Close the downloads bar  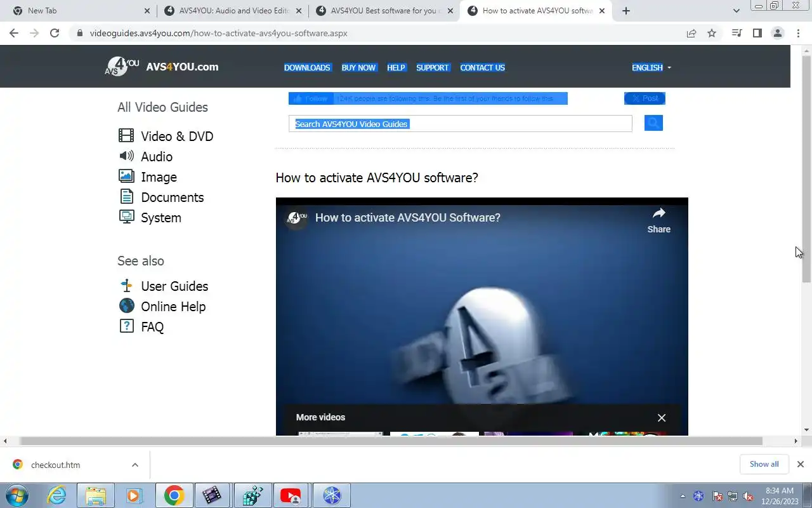click(x=800, y=464)
